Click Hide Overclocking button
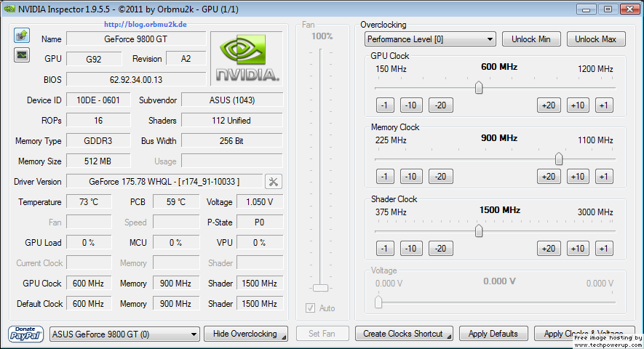 coord(246,334)
